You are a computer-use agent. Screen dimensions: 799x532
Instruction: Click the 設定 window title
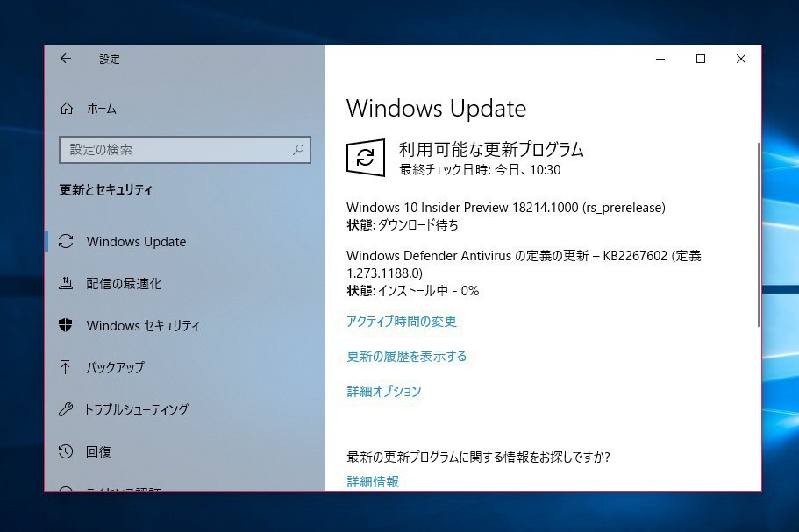point(110,59)
